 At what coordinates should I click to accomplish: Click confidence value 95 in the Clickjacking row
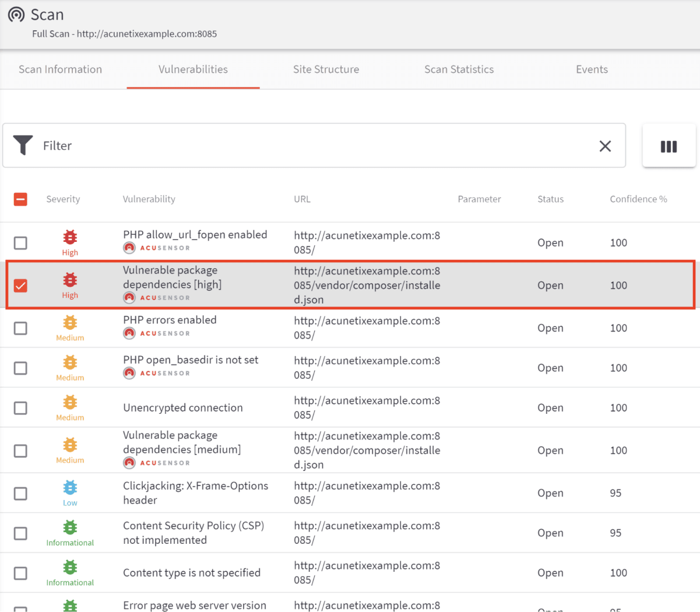[x=615, y=493]
